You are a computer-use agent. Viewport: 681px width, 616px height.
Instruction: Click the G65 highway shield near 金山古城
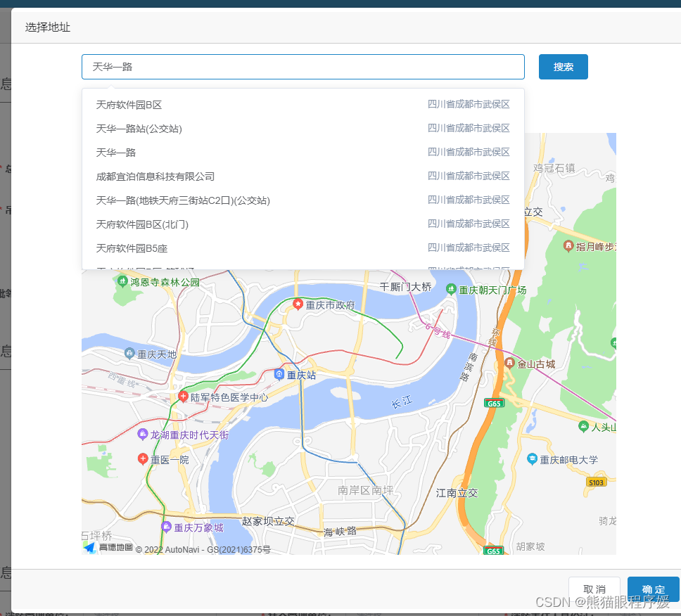pyautogui.click(x=495, y=404)
